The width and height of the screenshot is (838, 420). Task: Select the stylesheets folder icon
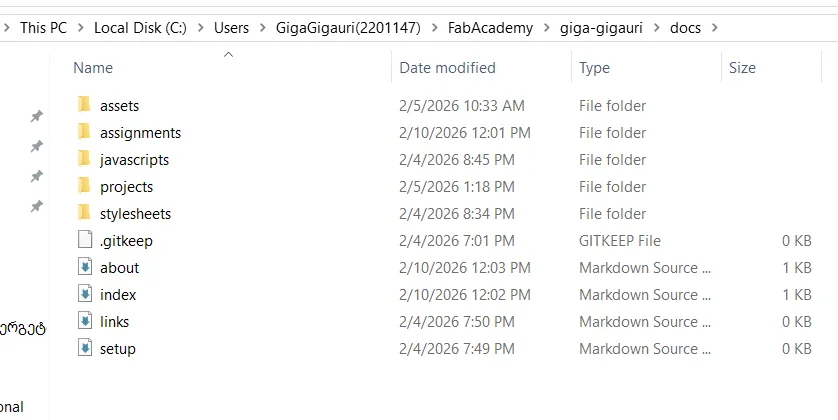pos(84,213)
